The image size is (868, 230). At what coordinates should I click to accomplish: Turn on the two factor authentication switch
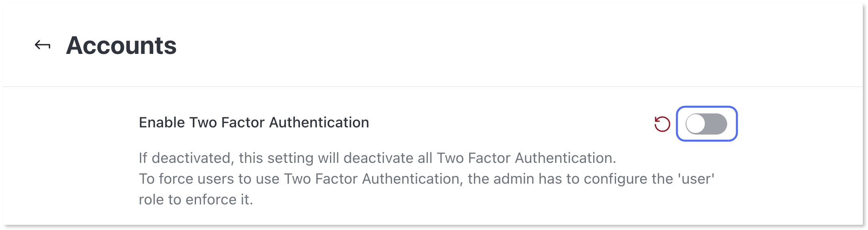tap(706, 124)
